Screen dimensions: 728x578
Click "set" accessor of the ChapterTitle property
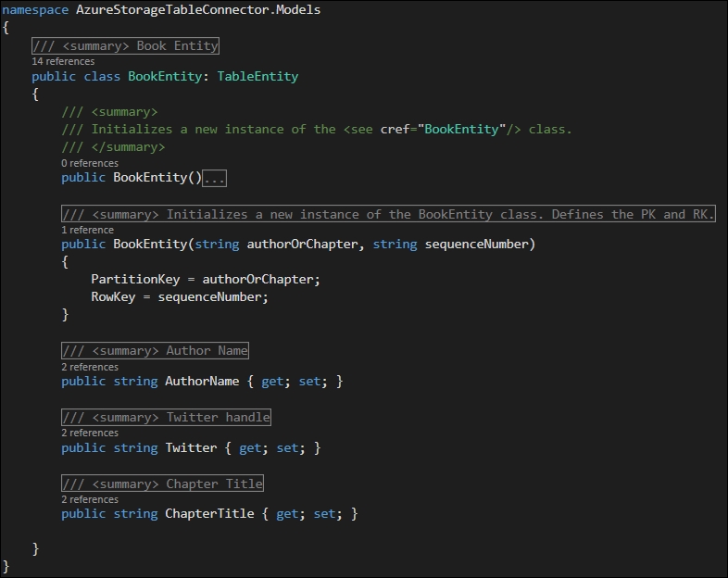click(324, 514)
